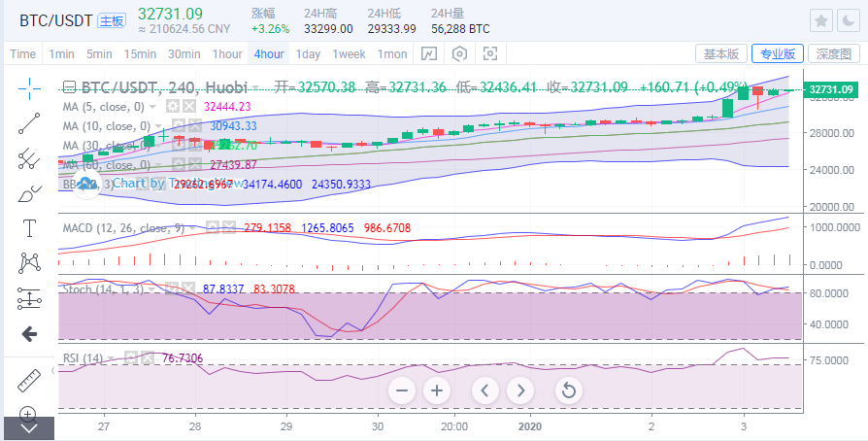The height and width of the screenshot is (441, 868).
Task: Remove the RSI (14) indicator
Action: 147,358
